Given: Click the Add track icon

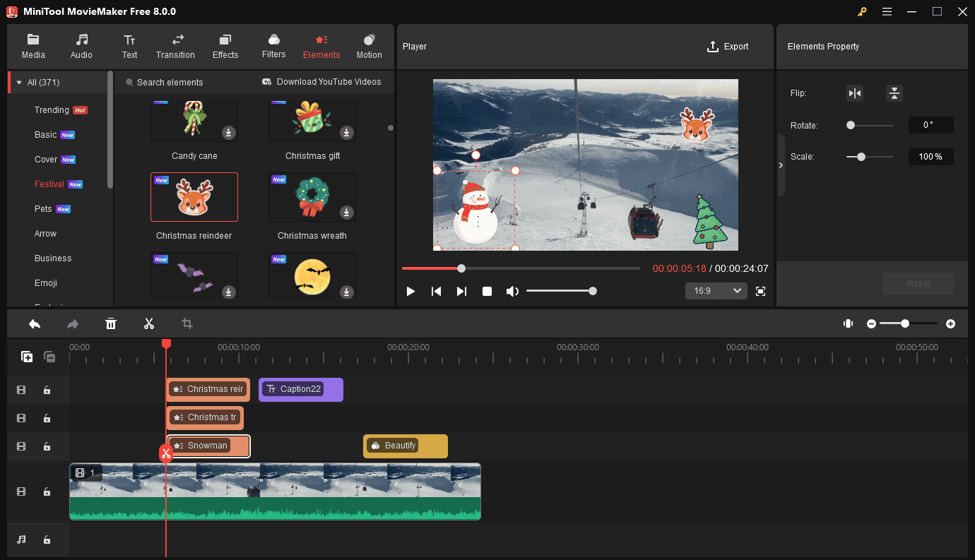Looking at the screenshot, I should pos(27,357).
